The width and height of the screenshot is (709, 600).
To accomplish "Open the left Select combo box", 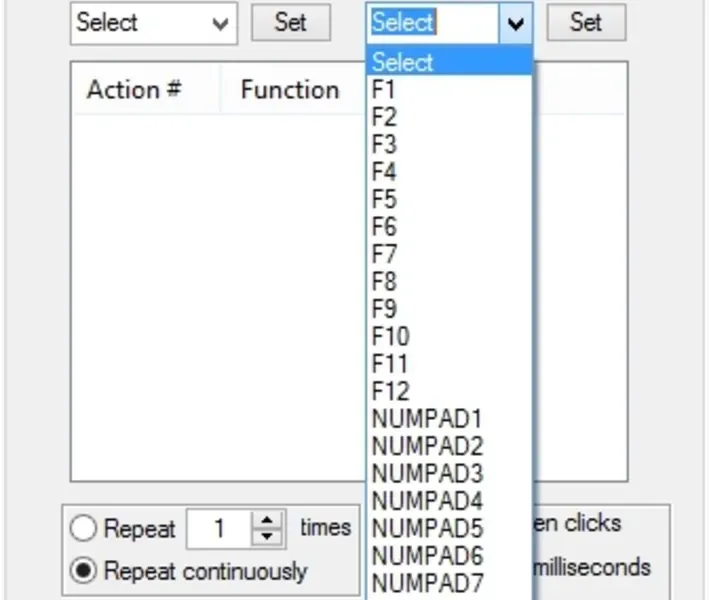I will (153, 23).
